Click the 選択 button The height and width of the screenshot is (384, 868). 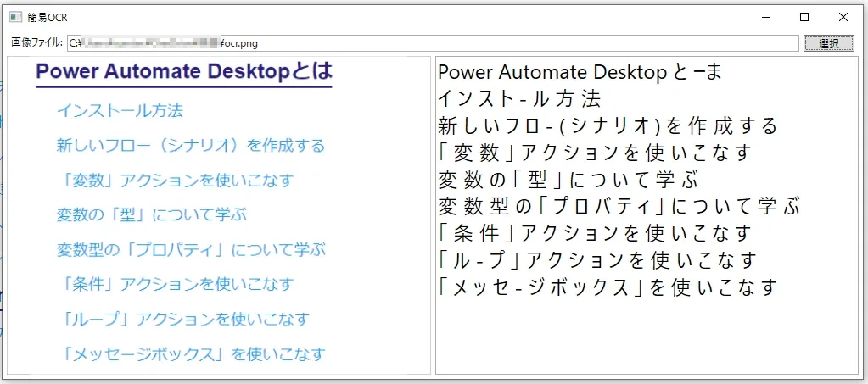(829, 43)
